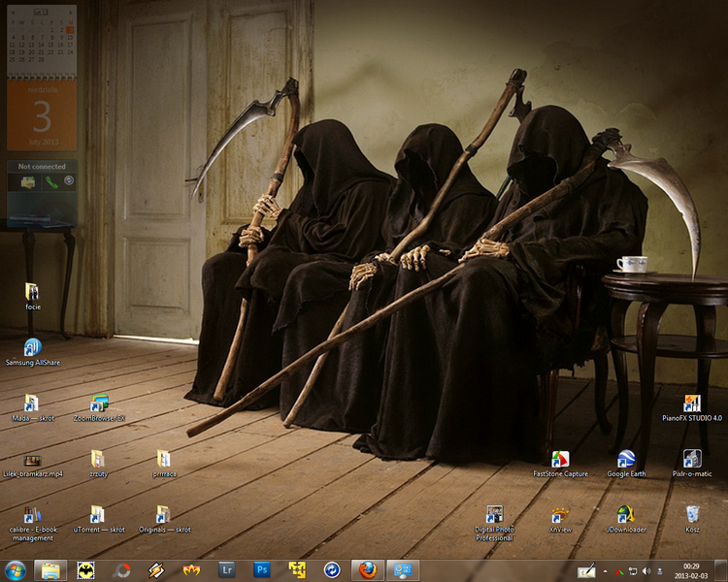Select day 28 in calendar gadget

pos(42,60)
